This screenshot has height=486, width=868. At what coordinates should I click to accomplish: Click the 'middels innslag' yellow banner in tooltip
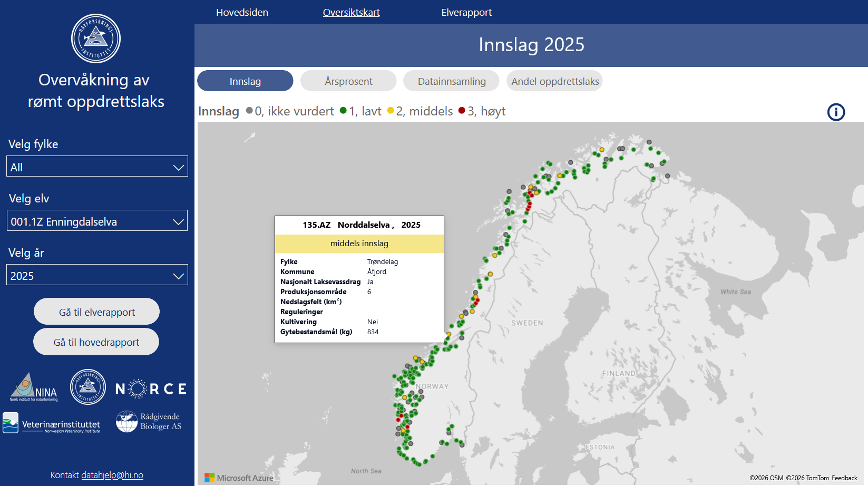359,243
